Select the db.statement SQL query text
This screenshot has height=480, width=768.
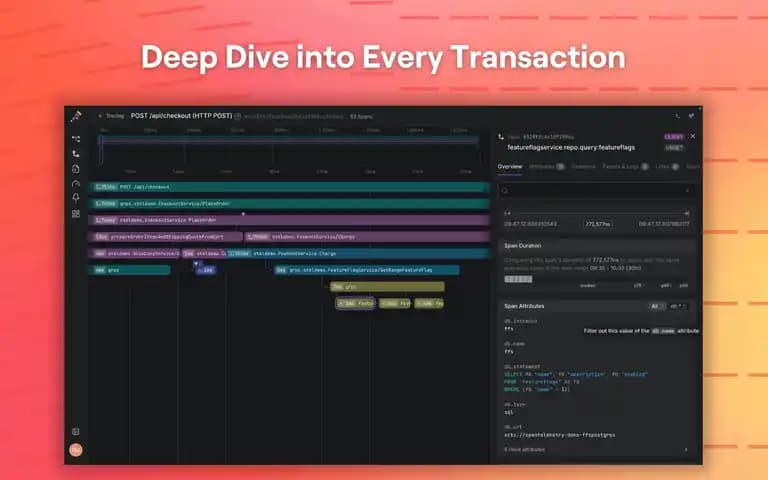[576, 382]
